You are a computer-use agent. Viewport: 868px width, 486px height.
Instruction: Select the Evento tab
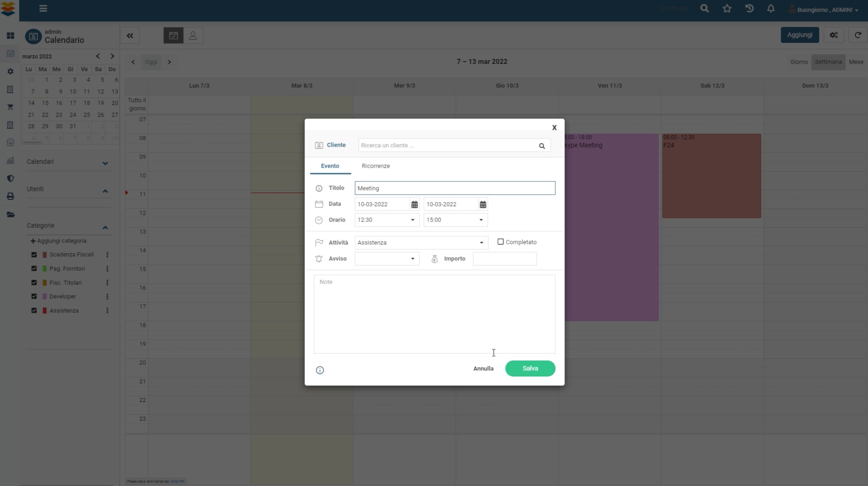[x=330, y=166]
